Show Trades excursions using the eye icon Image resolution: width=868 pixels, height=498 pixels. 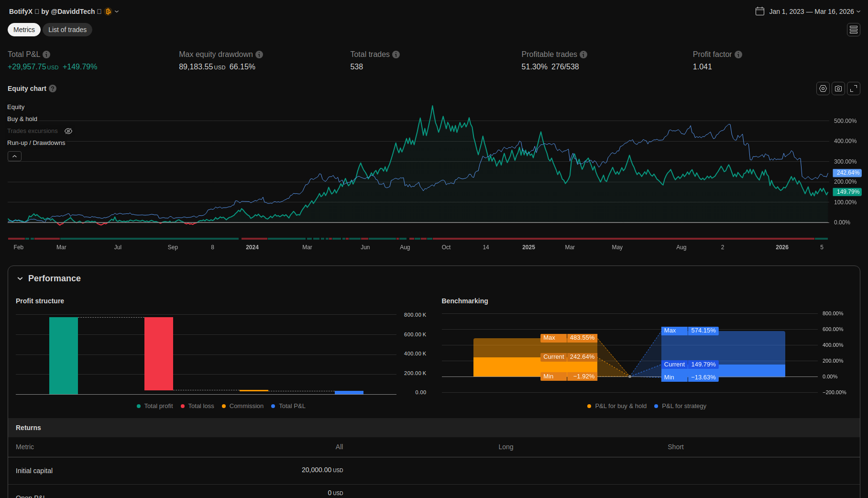[68, 131]
